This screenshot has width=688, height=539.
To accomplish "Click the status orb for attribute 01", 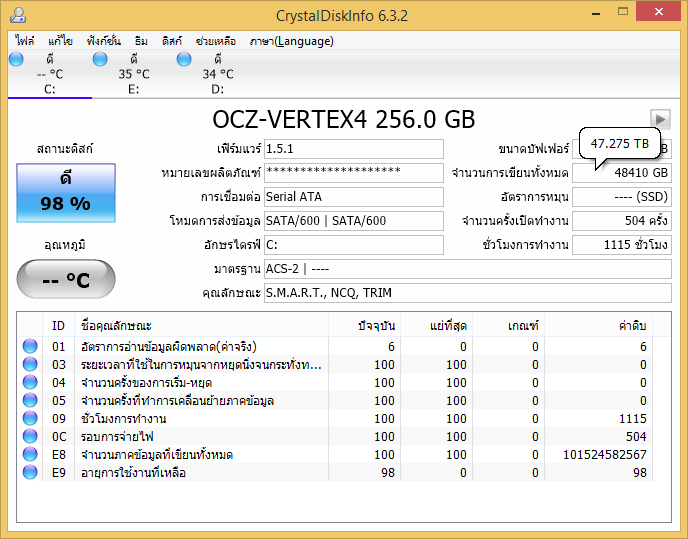I will pyautogui.click(x=30, y=346).
